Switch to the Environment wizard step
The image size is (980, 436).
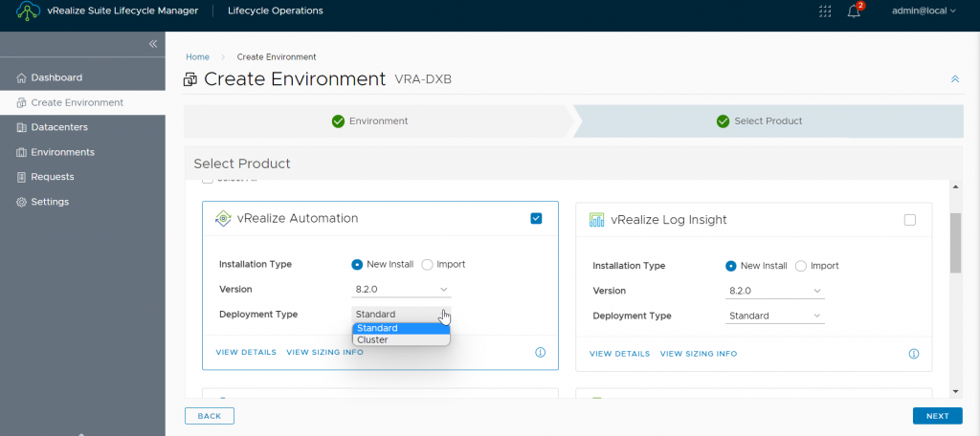click(x=378, y=121)
